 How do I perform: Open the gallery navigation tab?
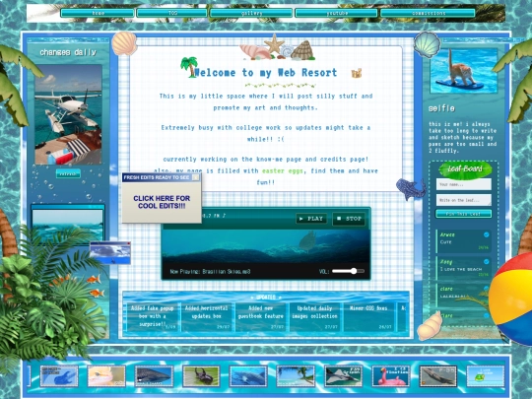click(x=251, y=13)
